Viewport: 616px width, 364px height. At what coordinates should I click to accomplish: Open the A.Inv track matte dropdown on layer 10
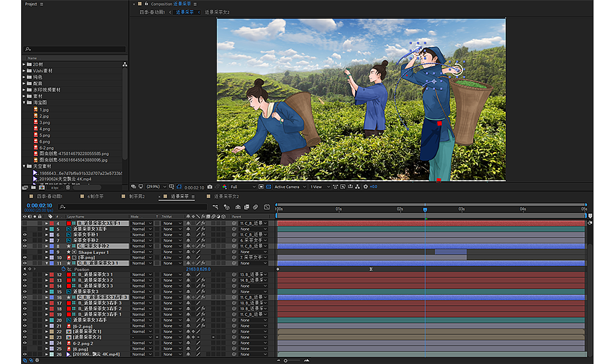click(172, 257)
